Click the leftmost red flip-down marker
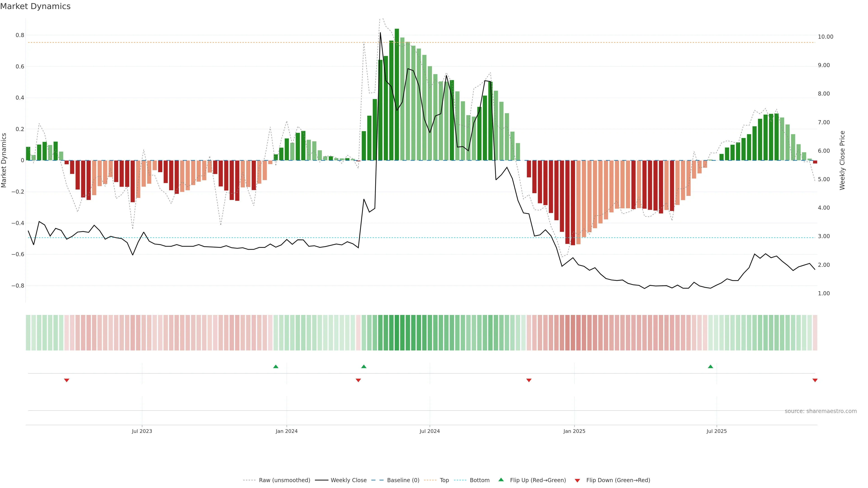The image size is (868, 488). click(67, 380)
